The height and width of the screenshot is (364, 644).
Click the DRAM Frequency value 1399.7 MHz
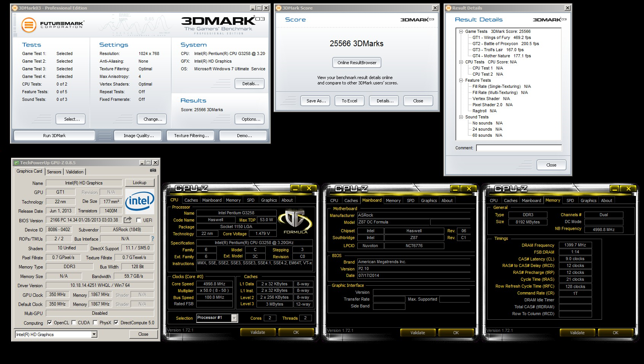(x=575, y=245)
